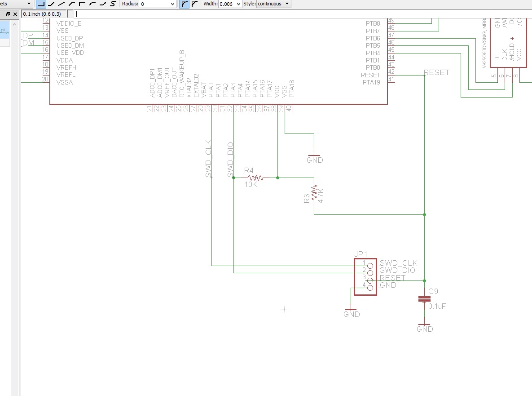Select the S-shaped freehand wire bend
This screenshot has height=396, width=532.
pos(113,4)
